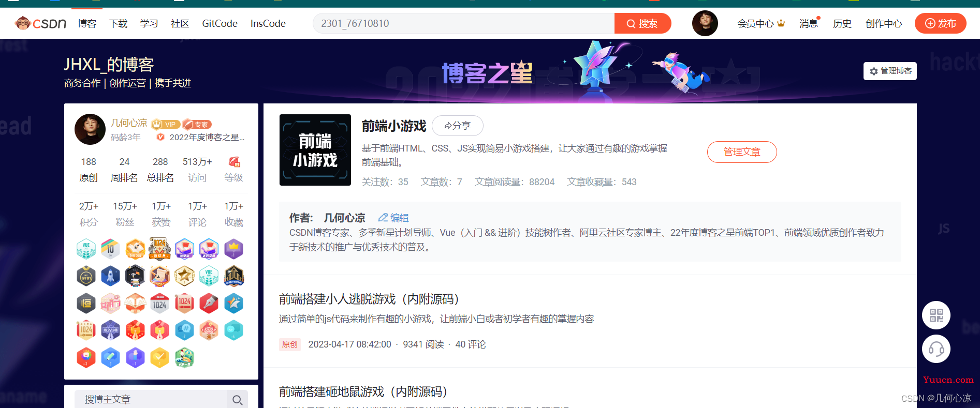Open InsCode from the top navigation
The image size is (980, 408).
(268, 23)
